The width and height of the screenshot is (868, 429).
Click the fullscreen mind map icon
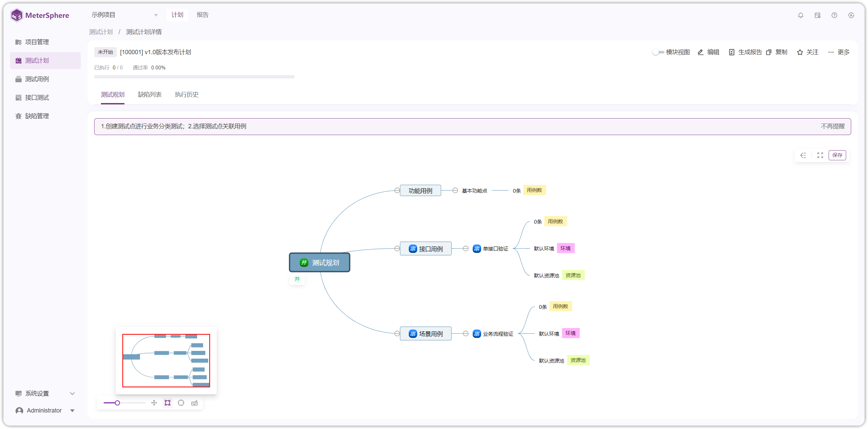(820, 155)
